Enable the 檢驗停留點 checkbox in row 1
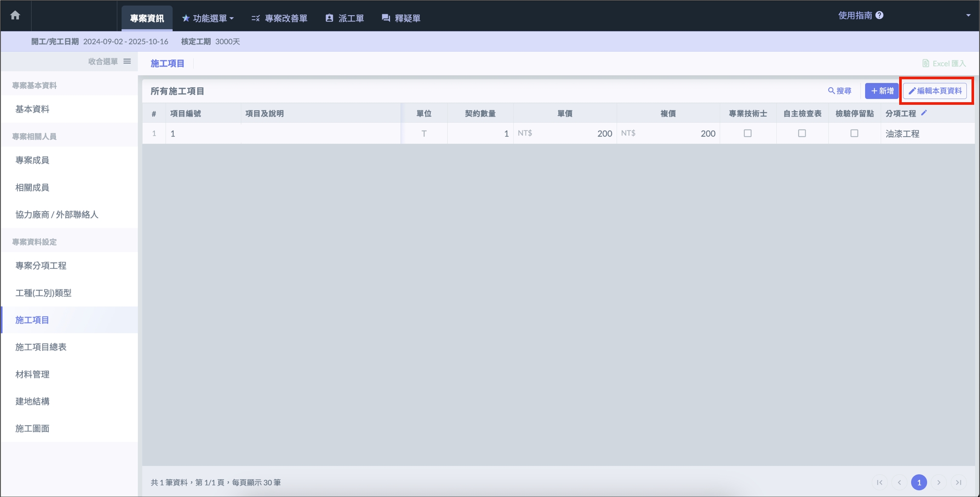Viewport: 980px width, 497px height. tap(854, 133)
